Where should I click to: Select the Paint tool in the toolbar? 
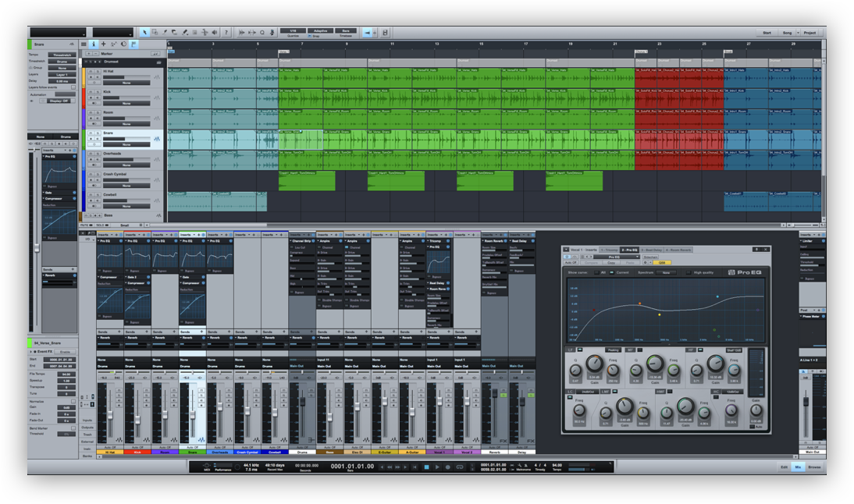point(185,33)
